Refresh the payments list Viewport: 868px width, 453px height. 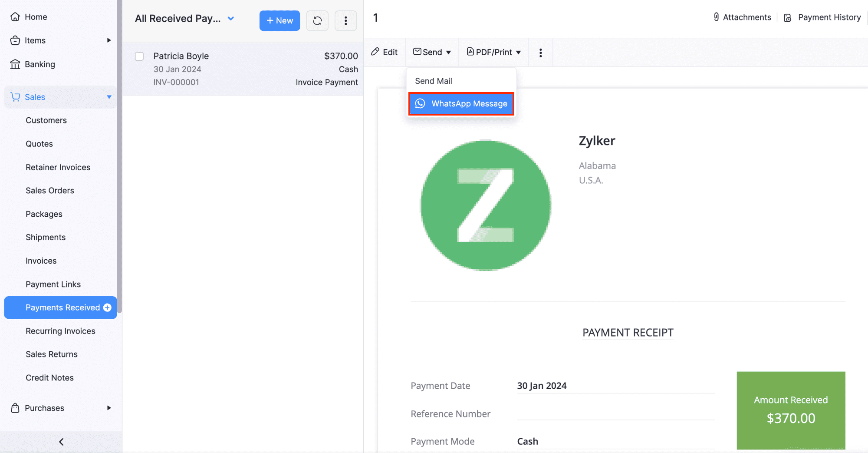tap(317, 20)
